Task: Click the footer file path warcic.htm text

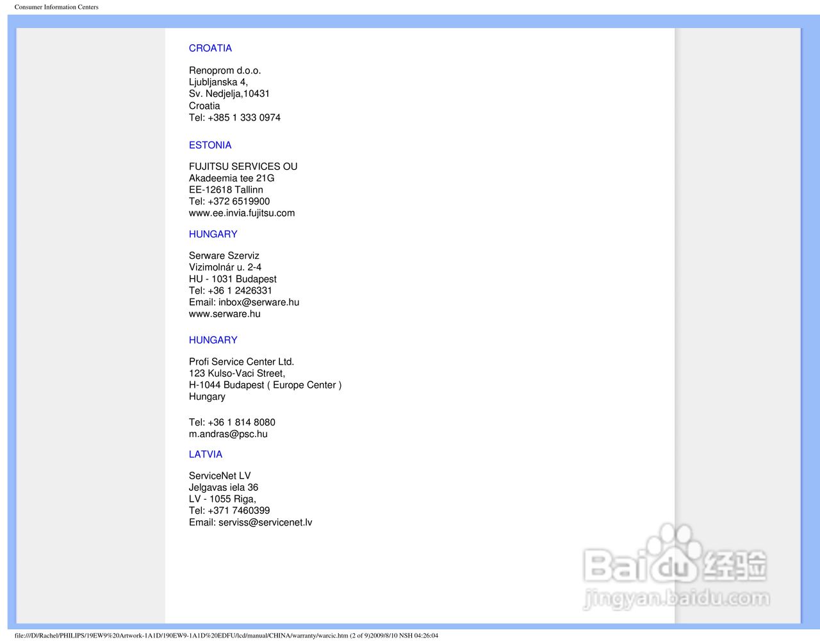Action: (226, 636)
